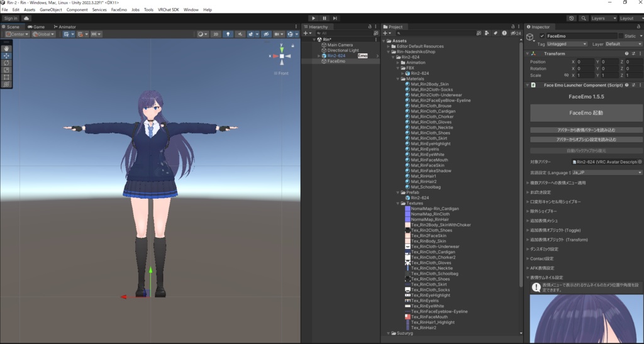
Task: Open the Component menu
Action: [77, 9]
